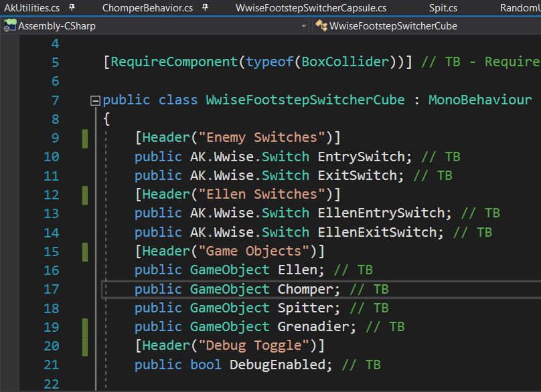Click the class icon beside WwiseFootstepSwitcherCube
Viewport: 541px width, 392px height.
[321, 25]
